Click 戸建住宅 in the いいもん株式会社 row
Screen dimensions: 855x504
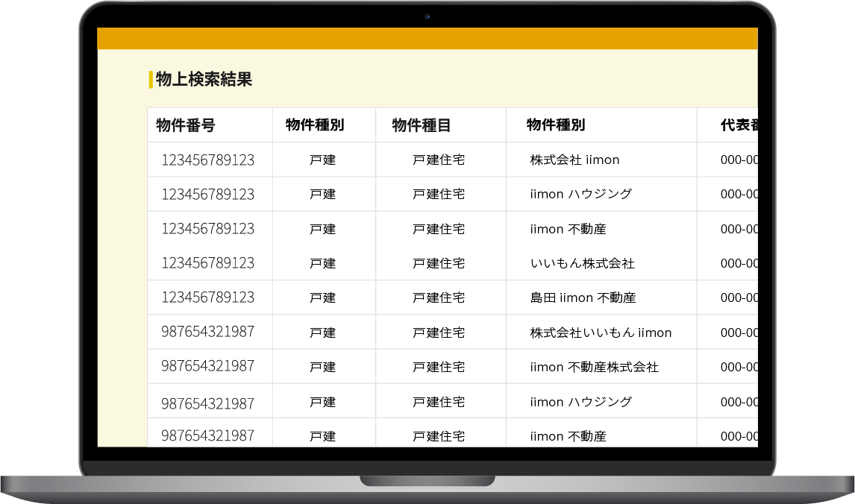coord(439,263)
